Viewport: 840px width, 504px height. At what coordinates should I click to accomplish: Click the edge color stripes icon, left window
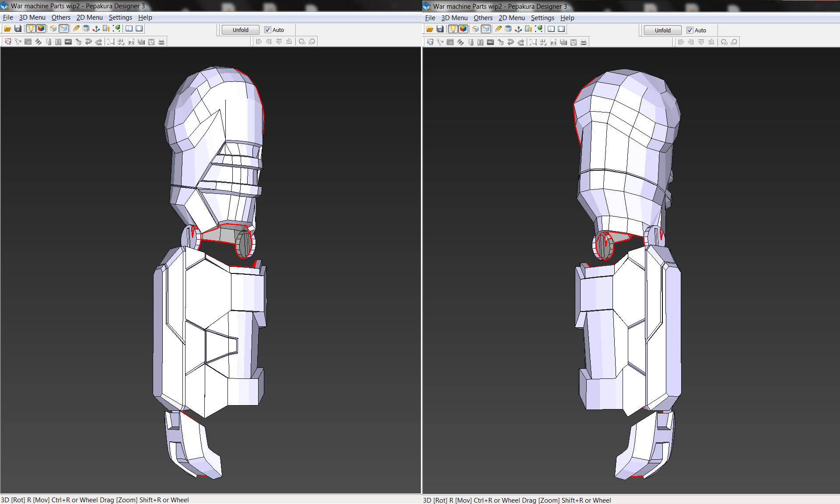[38, 42]
